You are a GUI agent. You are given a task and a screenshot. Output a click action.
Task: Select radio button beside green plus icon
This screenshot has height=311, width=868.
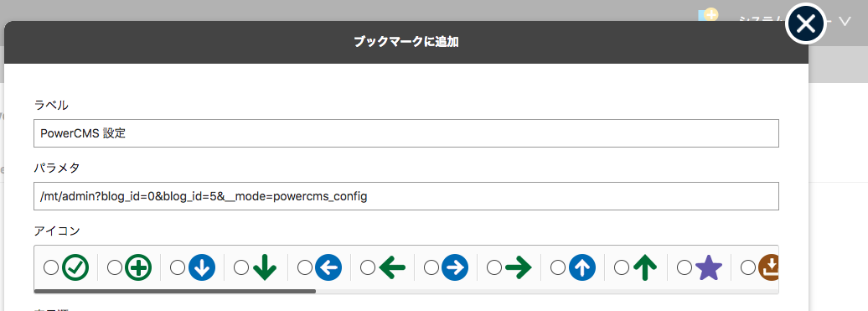(115, 268)
